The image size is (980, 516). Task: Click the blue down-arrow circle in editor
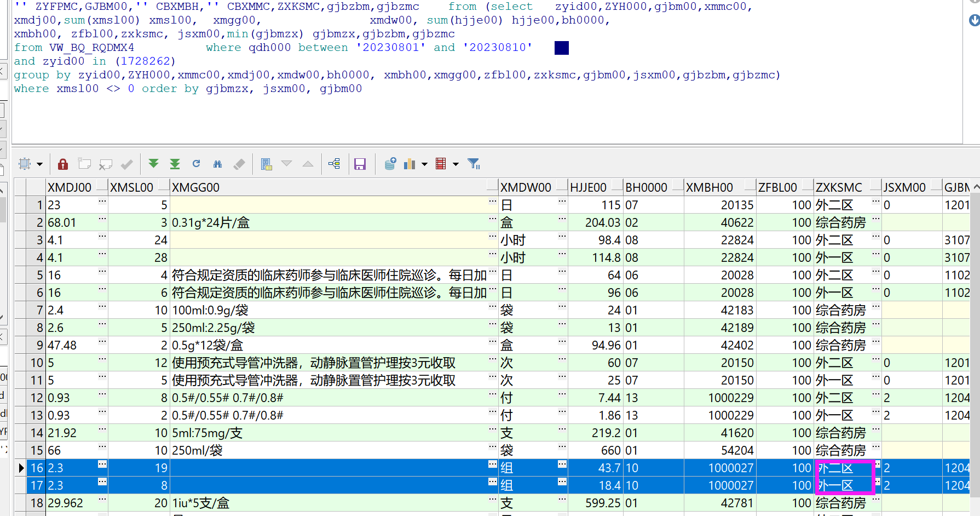pyautogui.click(x=974, y=20)
